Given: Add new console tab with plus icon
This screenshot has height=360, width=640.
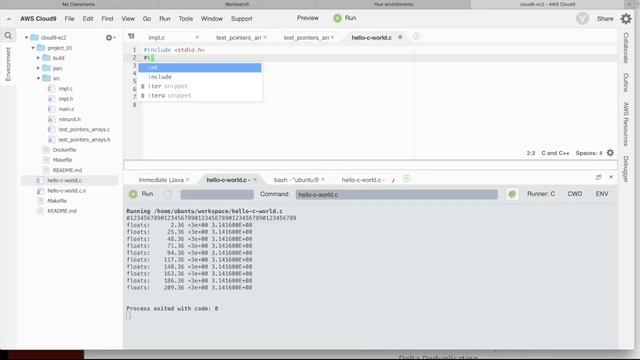Looking at the screenshot, I should point(406,179).
